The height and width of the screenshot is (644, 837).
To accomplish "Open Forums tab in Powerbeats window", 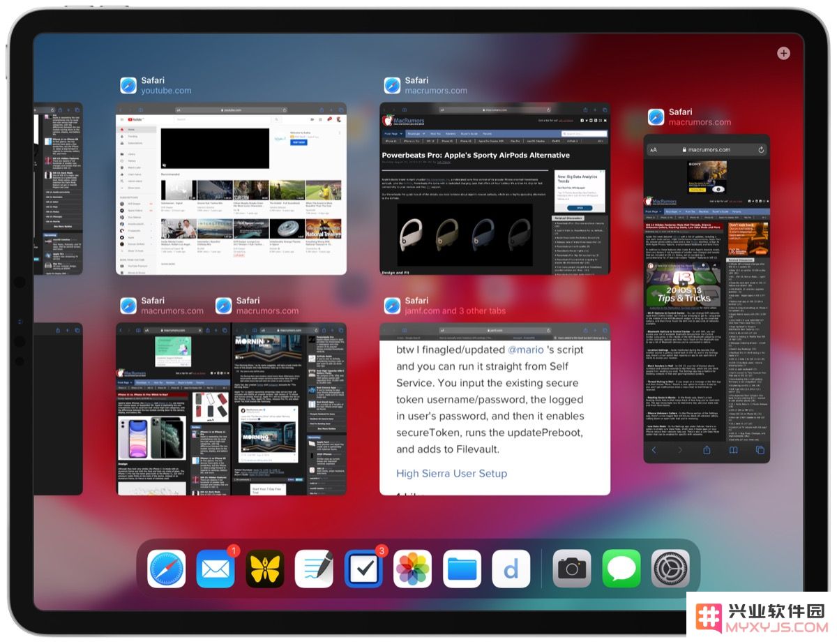I will click(x=487, y=133).
